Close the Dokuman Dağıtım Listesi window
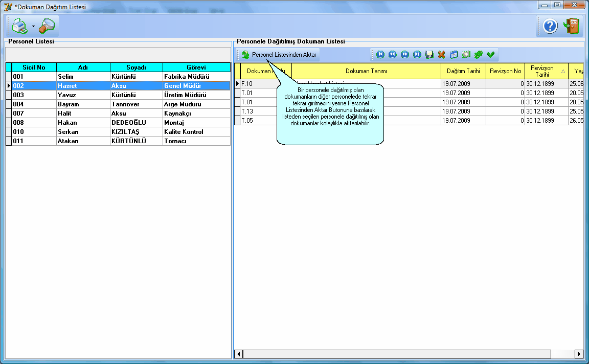This screenshot has height=364, width=589. [x=574, y=5]
